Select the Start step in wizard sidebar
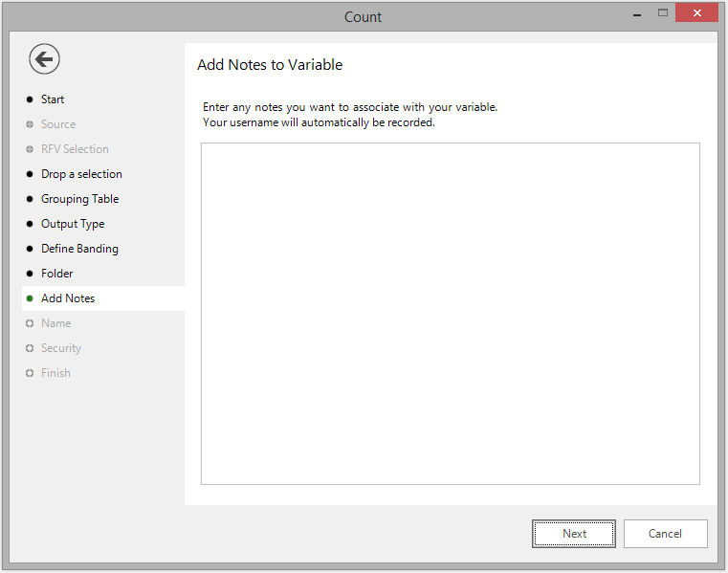 pos(52,99)
